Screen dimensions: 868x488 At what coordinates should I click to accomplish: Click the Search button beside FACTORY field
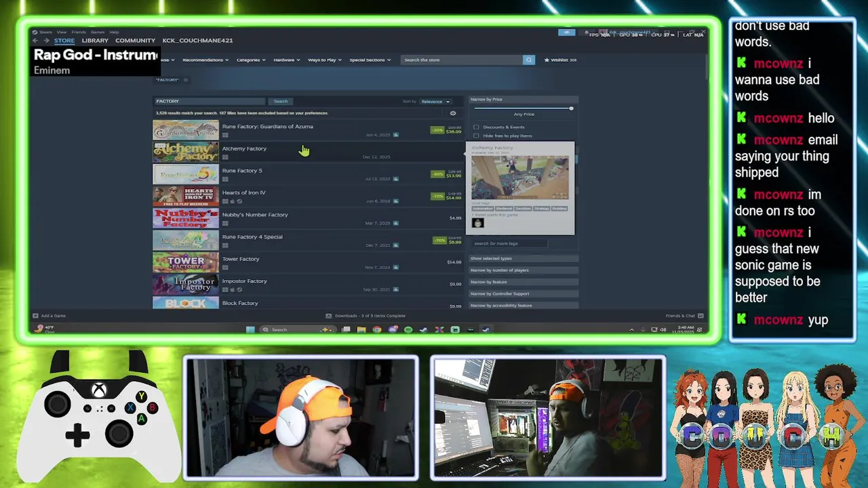click(x=280, y=101)
